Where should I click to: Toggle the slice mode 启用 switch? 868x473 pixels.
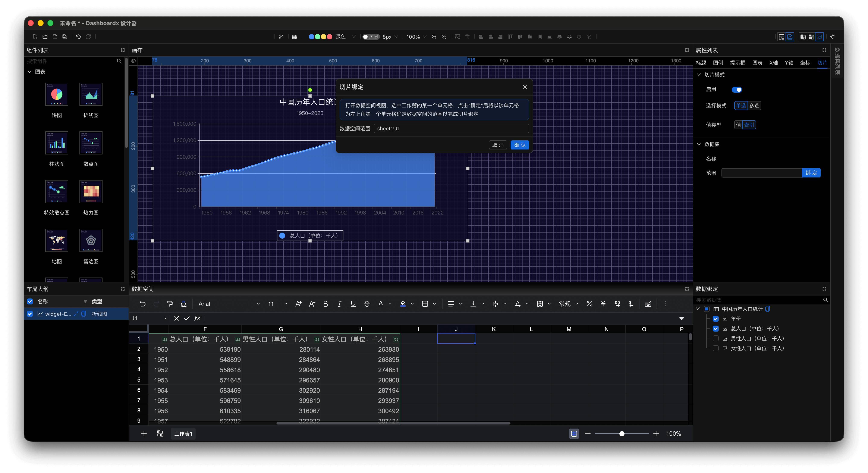coord(737,90)
